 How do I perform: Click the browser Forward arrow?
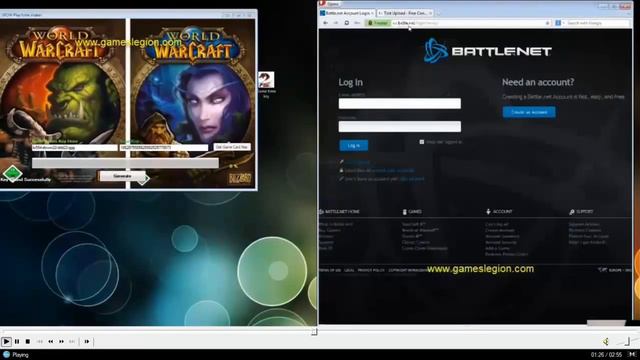pos(336,23)
